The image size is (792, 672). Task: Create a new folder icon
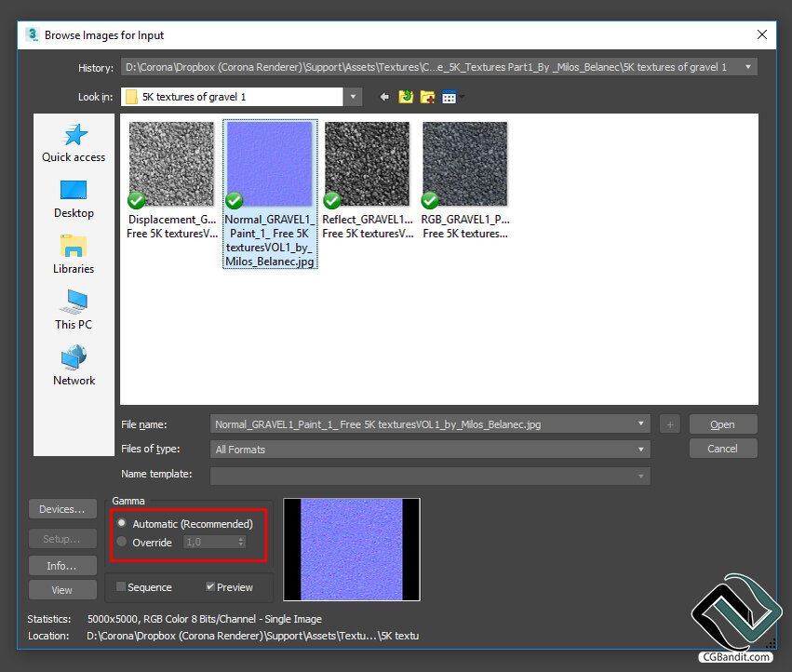(427, 97)
